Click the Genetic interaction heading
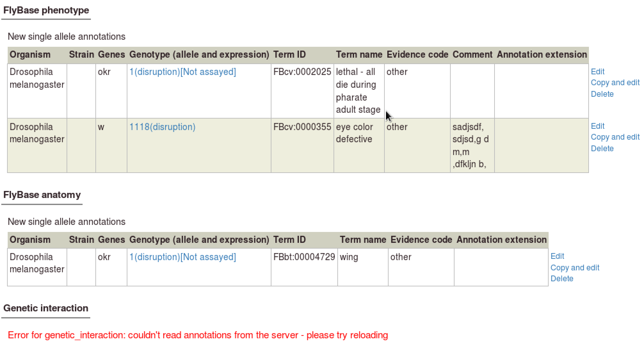This screenshot has width=644, height=362. 45,308
